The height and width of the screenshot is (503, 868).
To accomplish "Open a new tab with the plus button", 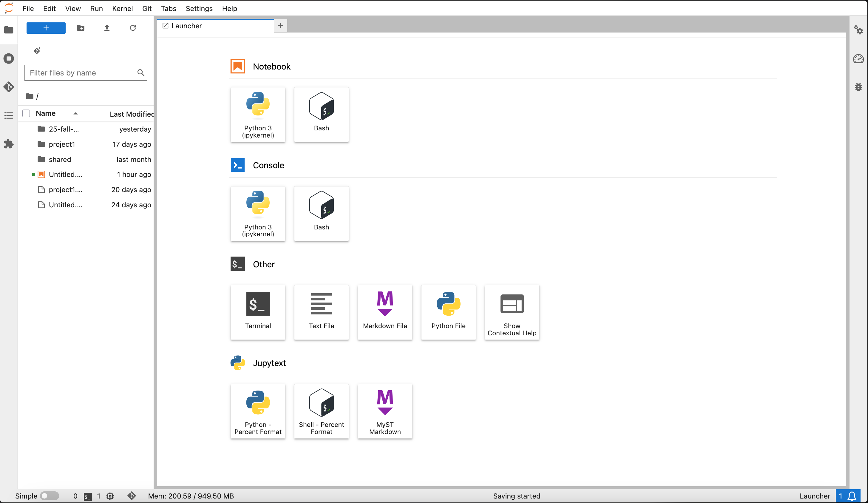I will (280, 25).
